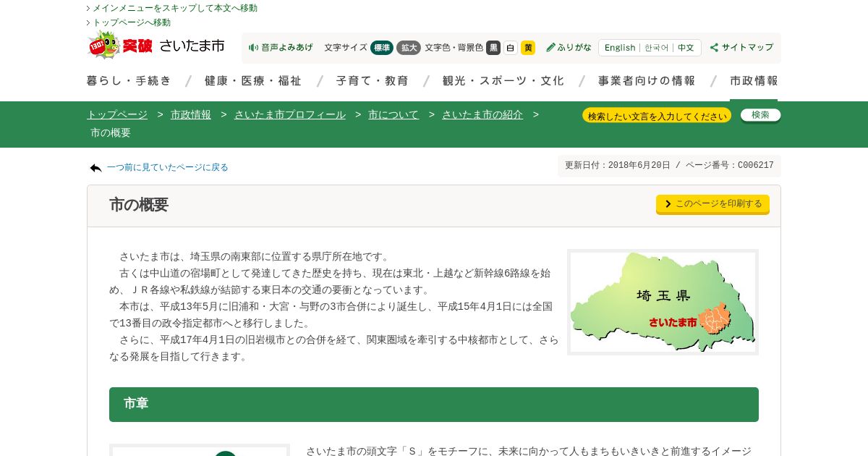This screenshot has height=456, width=868.
Task: Click the back arrow icon
Action: (95, 168)
